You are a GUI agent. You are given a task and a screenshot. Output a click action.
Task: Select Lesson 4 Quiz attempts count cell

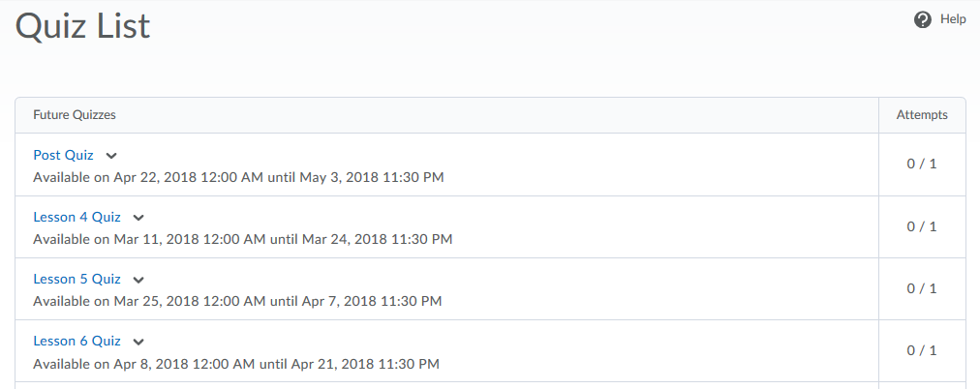click(922, 226)
